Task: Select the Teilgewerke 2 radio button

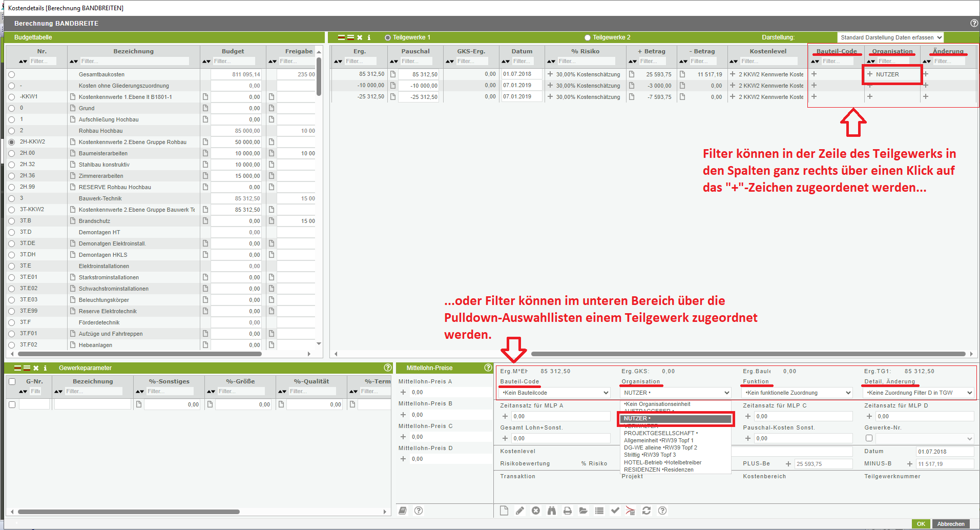Action: [588, 37]
